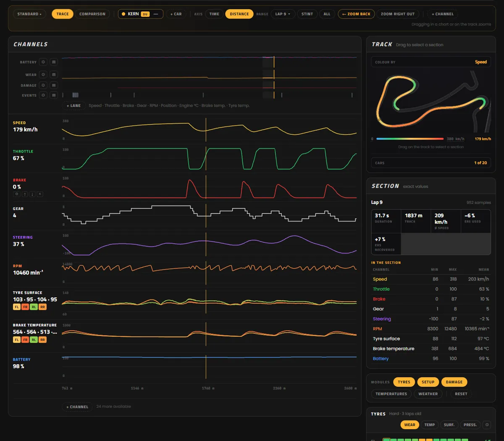This screenshot has height=441, width=504.
Task: Set the axis to Distance
Action: (239, 14)
